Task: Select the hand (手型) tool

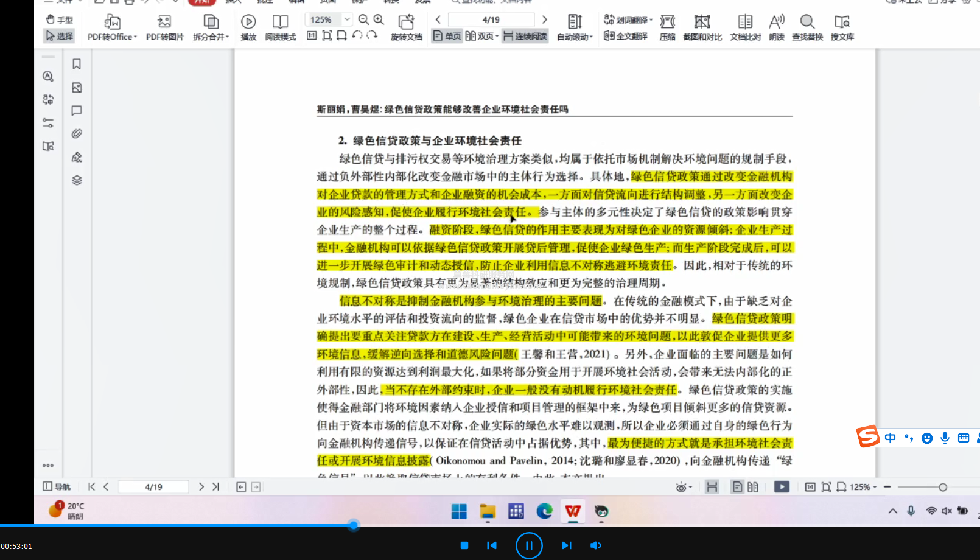Action: [x=59, y=20]
